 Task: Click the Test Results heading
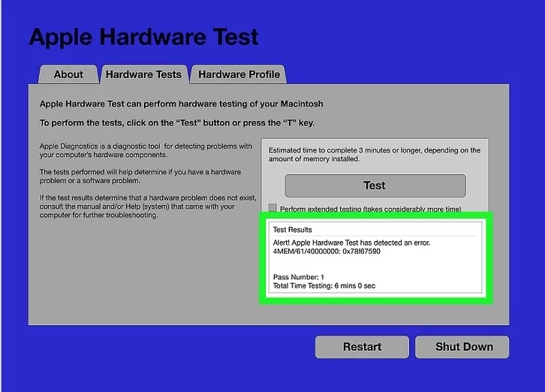click(x=292, y=230)
